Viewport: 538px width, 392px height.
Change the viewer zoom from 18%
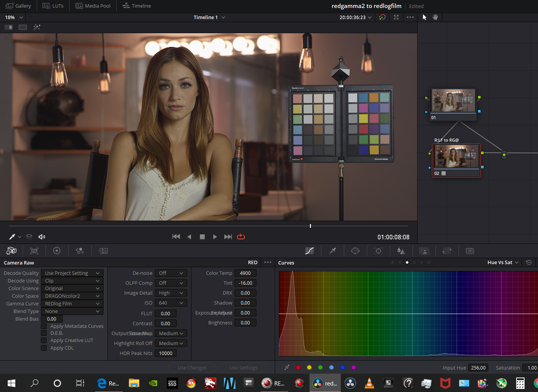click(x=14, y=17)
